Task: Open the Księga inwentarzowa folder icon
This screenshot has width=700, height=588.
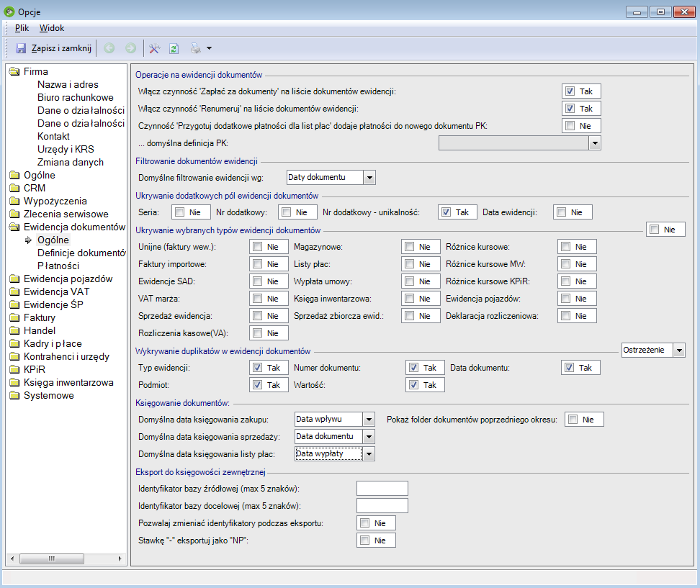Action: click(x=14, y=382)
